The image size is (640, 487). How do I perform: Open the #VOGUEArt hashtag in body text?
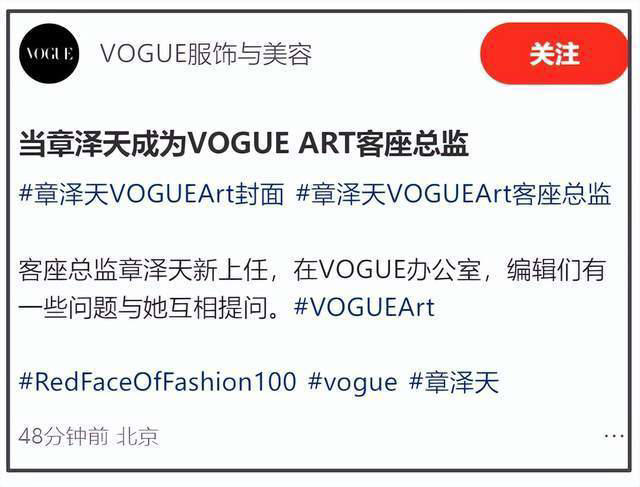364,307
